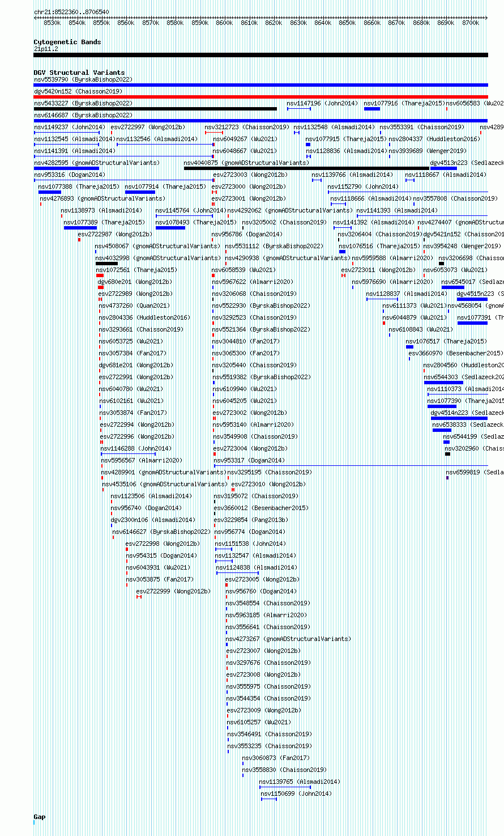The width and height of the screenshot is (504, 836).
Task: Click nsv1152790 (John2014) label
Action: pos(363,186)
